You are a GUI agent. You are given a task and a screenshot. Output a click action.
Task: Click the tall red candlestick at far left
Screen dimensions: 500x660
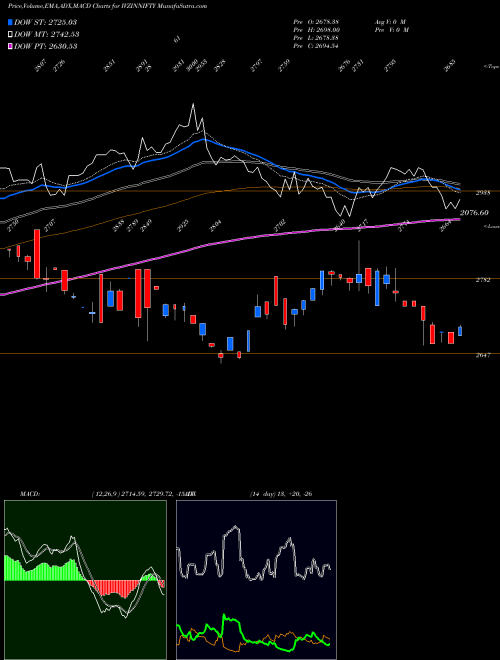tap(37, 254)
